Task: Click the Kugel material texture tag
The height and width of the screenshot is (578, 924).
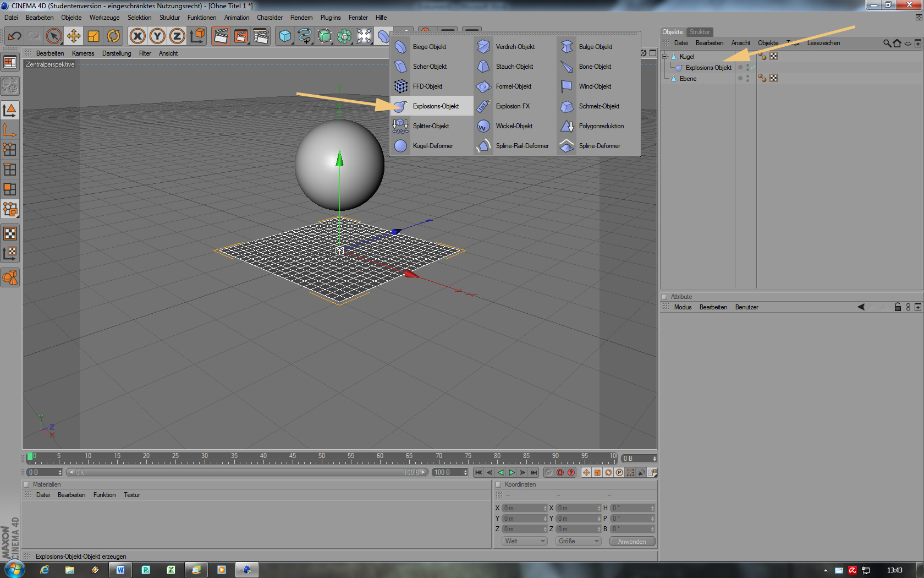Action: (x=773, y=56)
